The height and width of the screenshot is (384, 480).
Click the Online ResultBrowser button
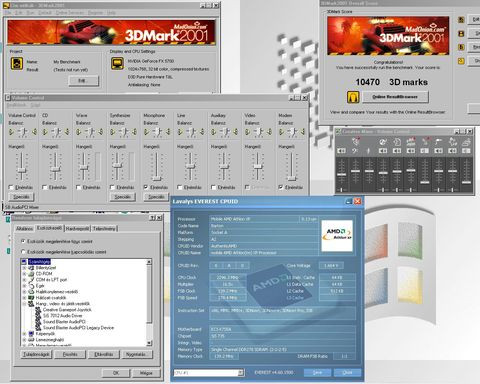point(395,97)
